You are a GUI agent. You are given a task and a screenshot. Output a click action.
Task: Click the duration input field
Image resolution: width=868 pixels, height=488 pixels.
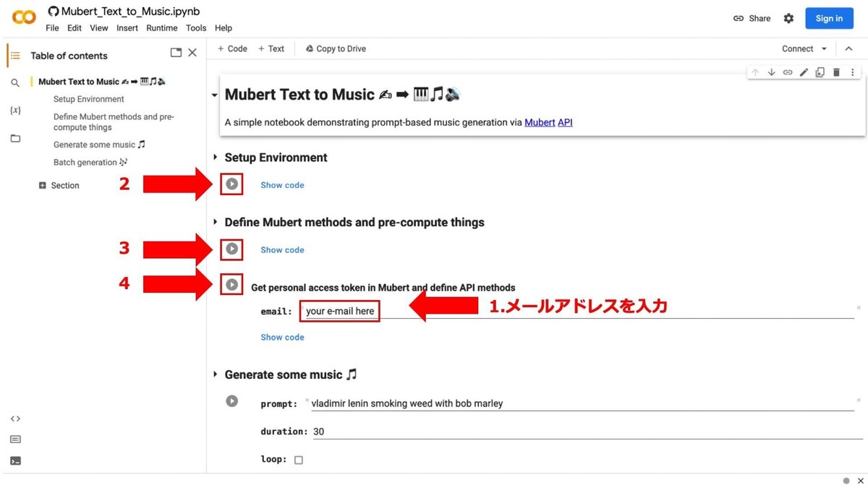coord(587,432)
